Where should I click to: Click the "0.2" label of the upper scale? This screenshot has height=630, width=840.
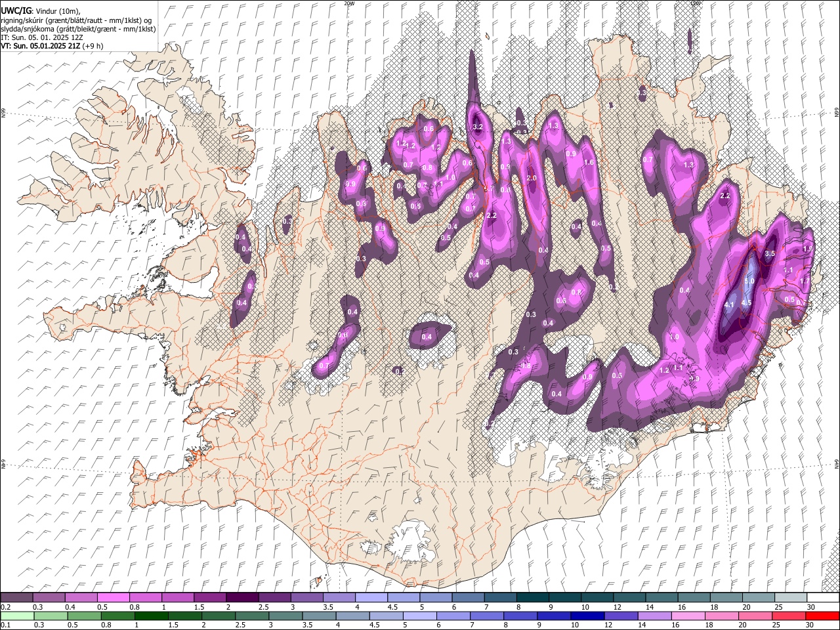pyautogui.click(x=6, y=607)
